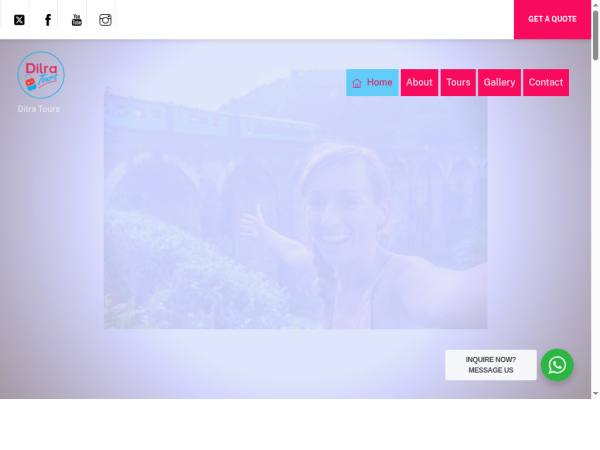Visit the YouTube channel icon
600x450 pixels.
coord(77,19)
